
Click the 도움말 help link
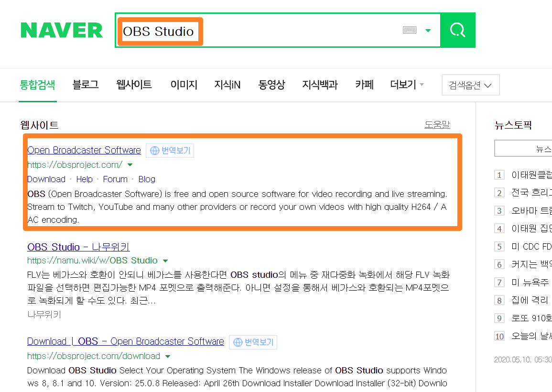pos(437,124)
